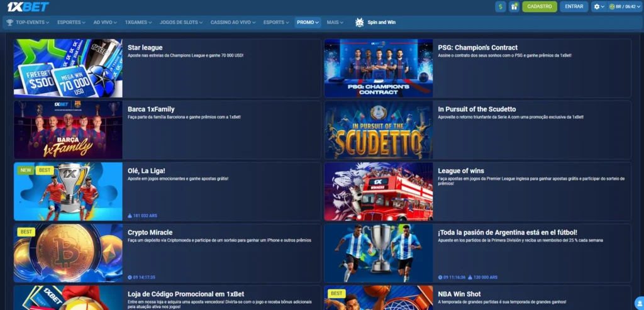Open the League of wins red bus banner

(x=379, y=191)
